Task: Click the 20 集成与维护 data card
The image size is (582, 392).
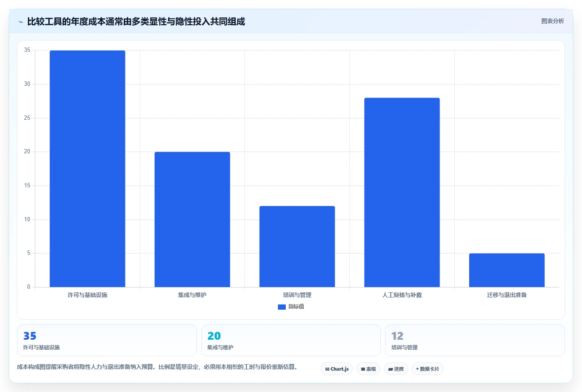Action: pos(291,340)
